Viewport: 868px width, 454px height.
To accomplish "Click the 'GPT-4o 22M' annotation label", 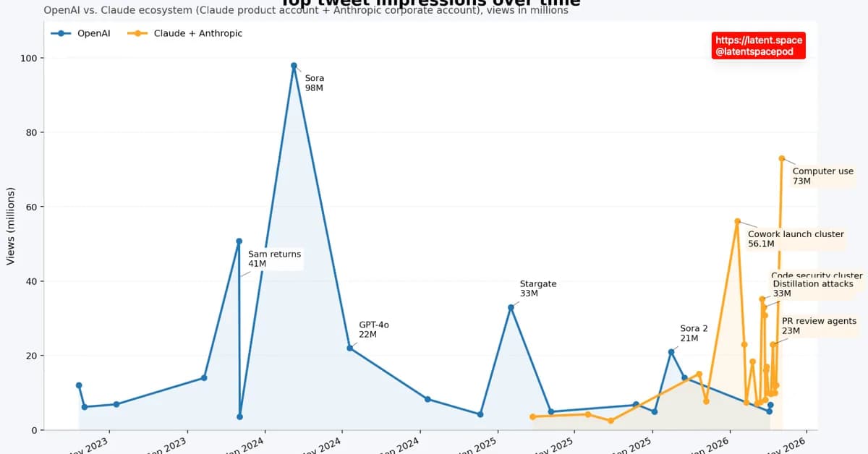I will click(374, 330).
